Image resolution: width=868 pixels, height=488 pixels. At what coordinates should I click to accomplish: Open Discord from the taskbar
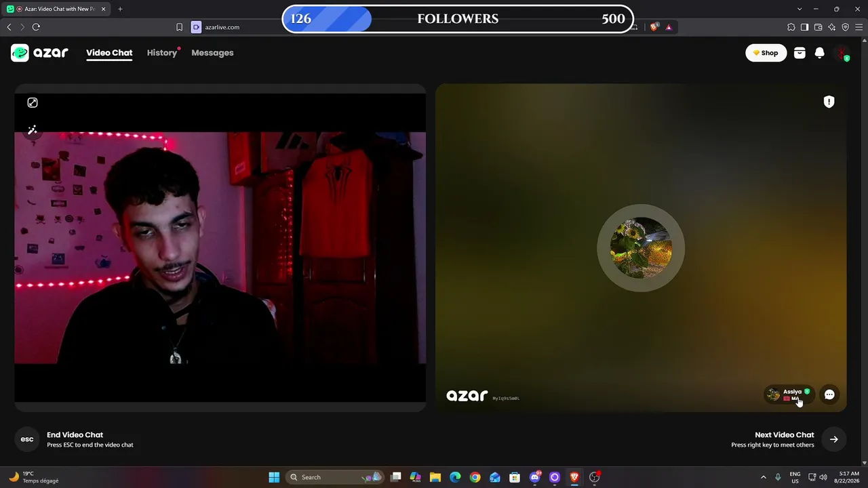pyautogui.click(x=535, y=477)
